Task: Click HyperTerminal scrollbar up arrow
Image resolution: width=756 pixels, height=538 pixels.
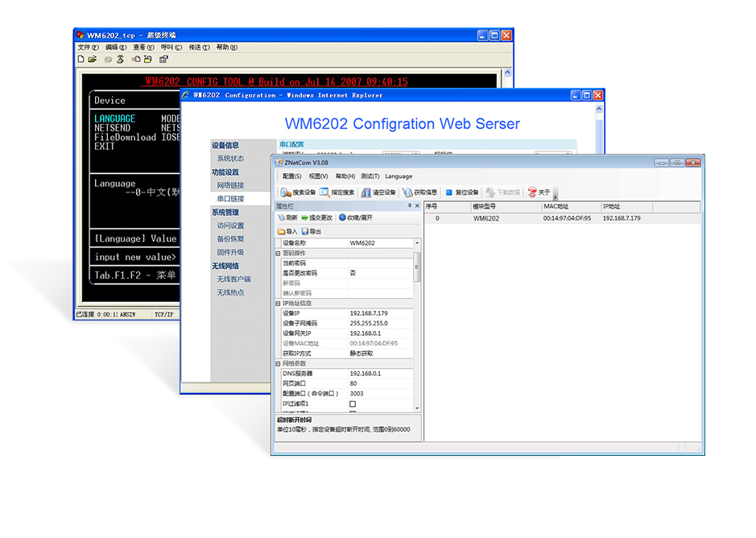Action: tap(507, 72)
